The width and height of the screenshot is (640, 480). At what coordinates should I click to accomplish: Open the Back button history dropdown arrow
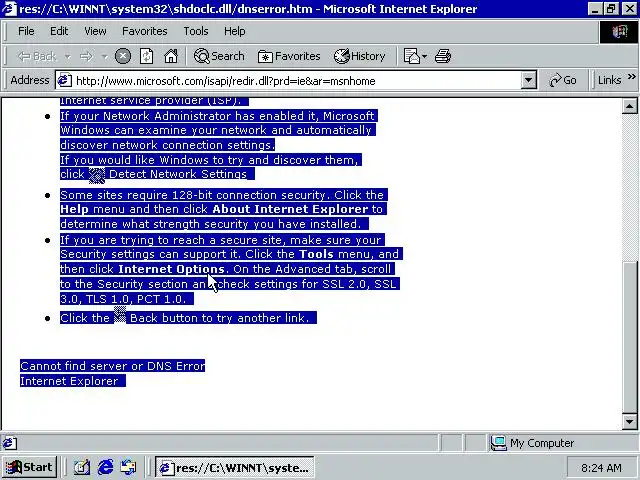click(x=67, y=56)
